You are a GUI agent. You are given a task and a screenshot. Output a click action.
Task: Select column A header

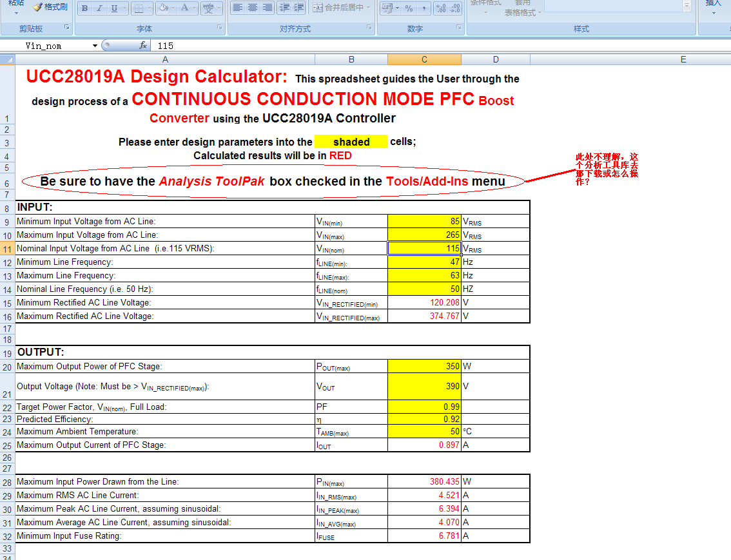pos(165,59)
